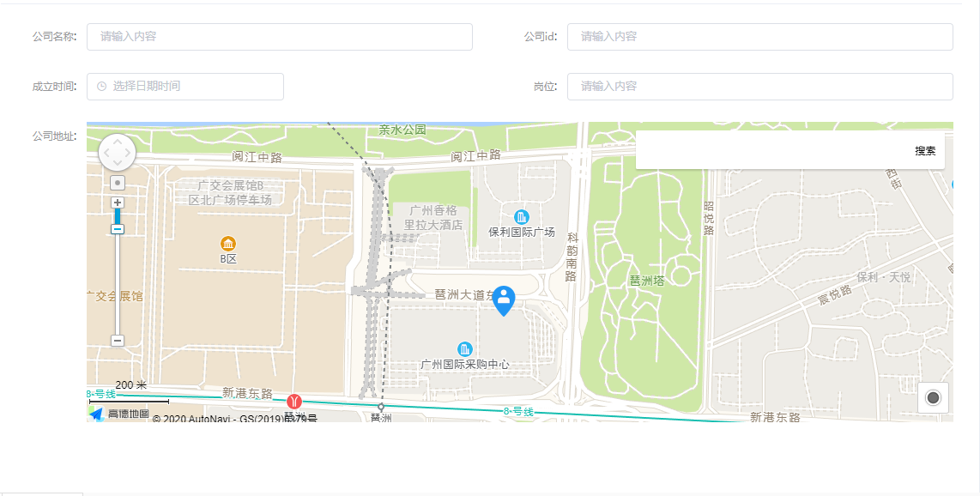Viewport: 980px width, 496px height.
Task: Click the map search text box
Action: (x=772, y=150)
